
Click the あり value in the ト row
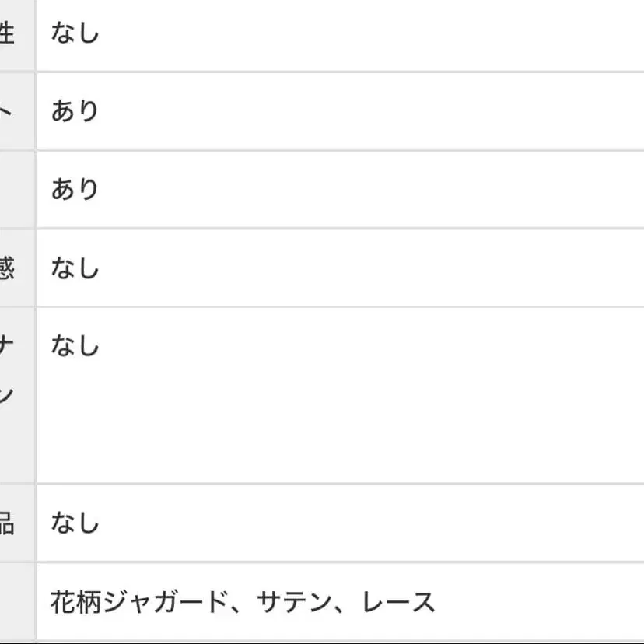75,111
